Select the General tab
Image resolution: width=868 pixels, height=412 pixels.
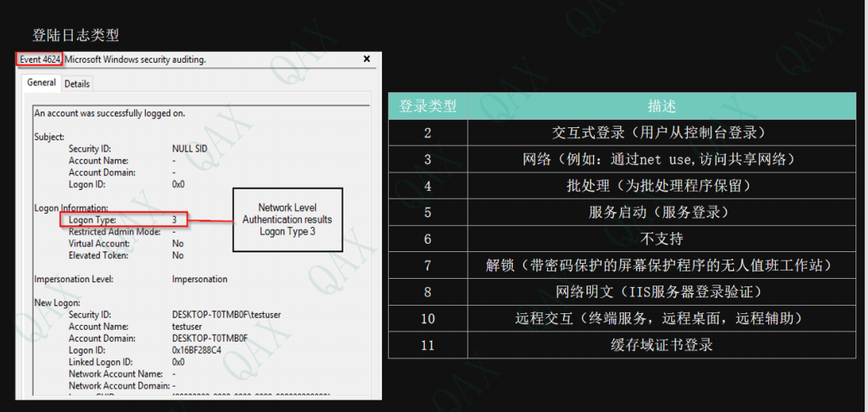point(41,83)
